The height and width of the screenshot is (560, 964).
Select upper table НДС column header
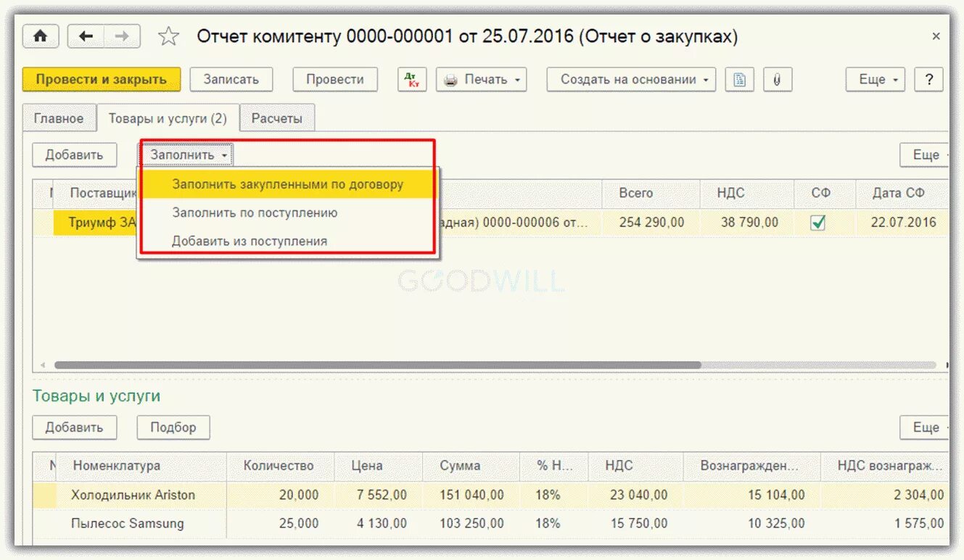click(x=749, y=194)
